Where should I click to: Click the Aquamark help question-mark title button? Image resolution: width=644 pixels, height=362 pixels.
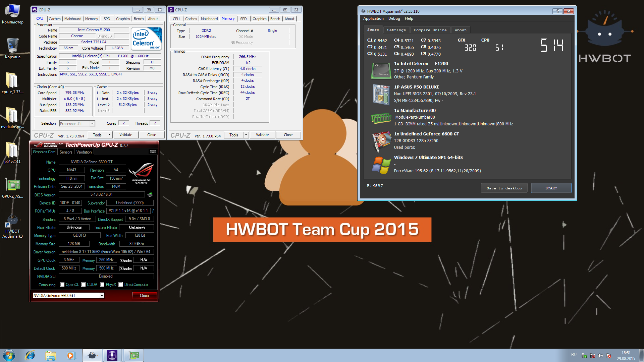557,11
